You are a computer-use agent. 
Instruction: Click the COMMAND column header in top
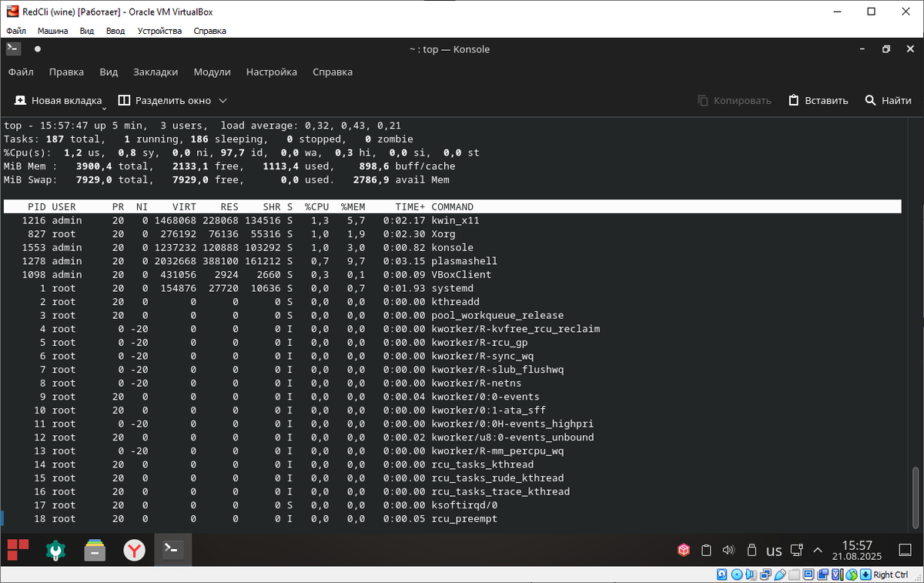tap(453, 207)
